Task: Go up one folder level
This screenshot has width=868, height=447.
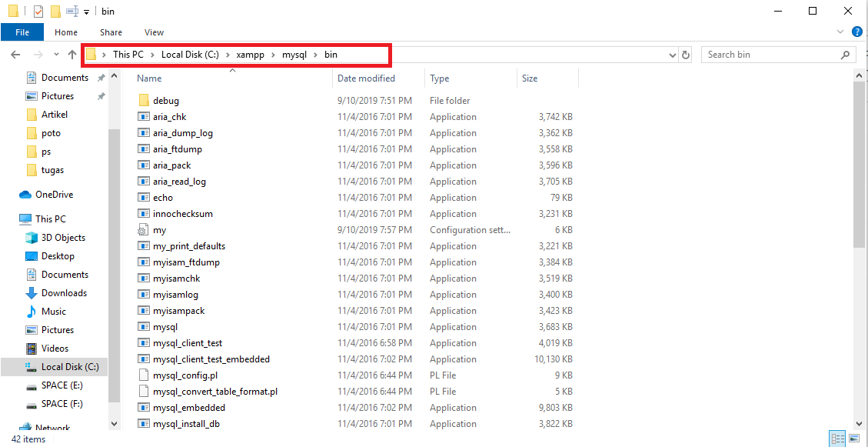Action: (x=72, y=55)
